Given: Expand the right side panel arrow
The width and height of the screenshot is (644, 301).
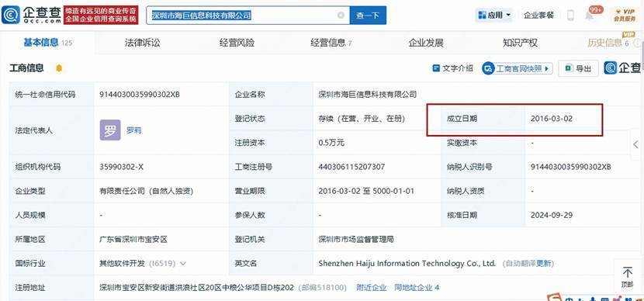Looking at the screenshot, I should 635,144.
